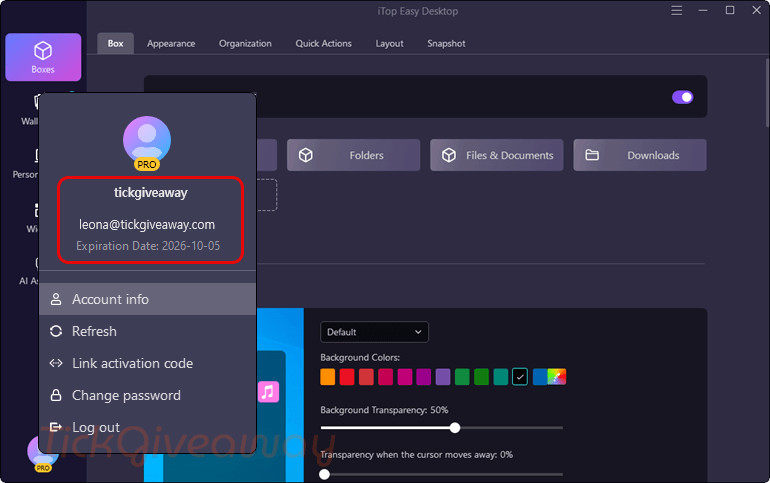Select the lavender purple background swatch
The image size is (770, 483).
point(443,377)
